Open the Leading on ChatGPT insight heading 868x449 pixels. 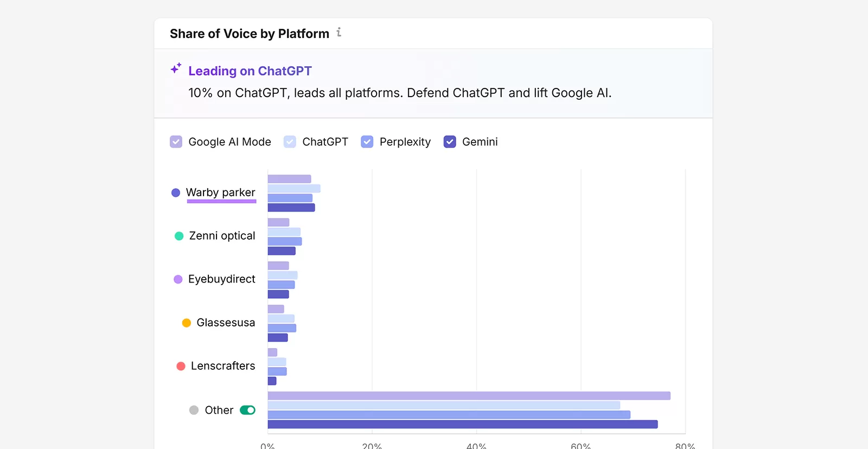point(250,71)
